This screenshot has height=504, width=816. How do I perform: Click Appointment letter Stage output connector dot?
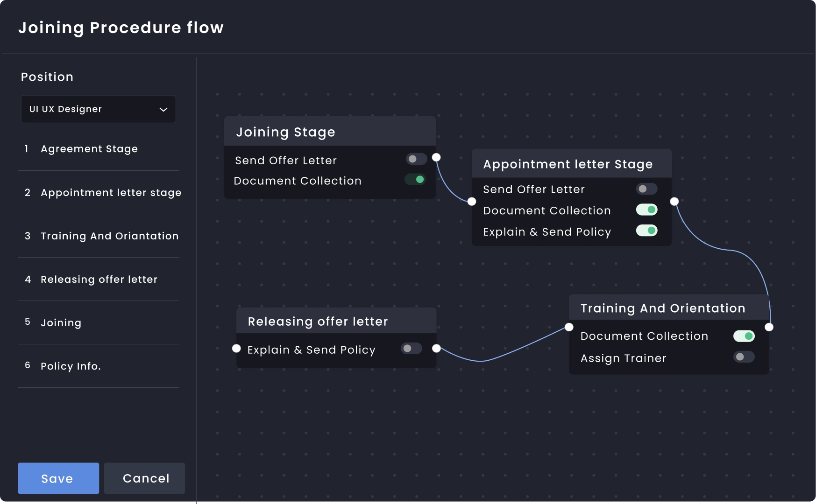coord(674,202)
